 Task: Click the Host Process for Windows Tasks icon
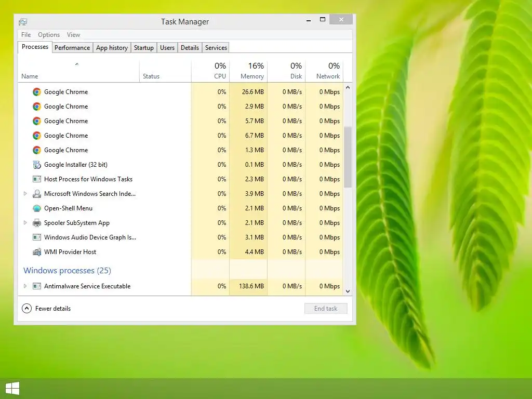(x=37, y=179)
